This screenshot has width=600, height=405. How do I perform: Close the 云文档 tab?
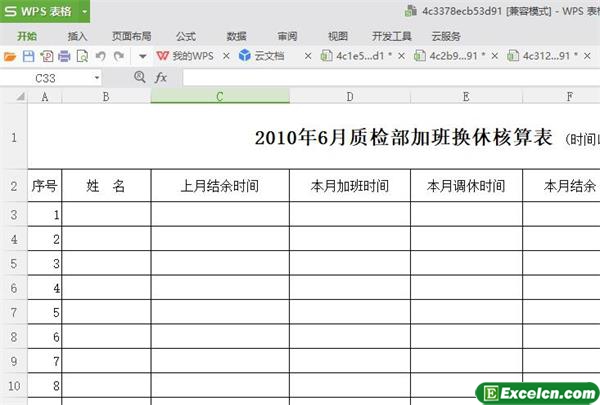[x=308, y=56]
